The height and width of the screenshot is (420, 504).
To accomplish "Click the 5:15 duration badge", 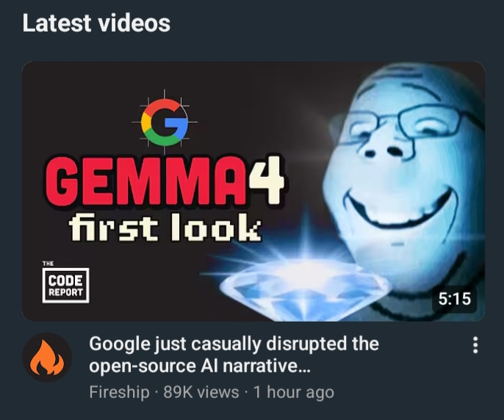I will 454,299.
